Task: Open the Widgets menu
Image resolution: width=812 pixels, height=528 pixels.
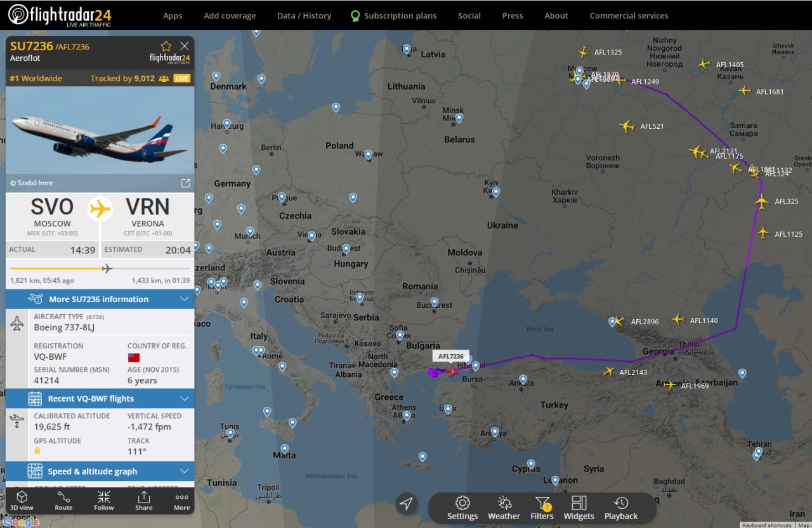Action: (579, 508)
